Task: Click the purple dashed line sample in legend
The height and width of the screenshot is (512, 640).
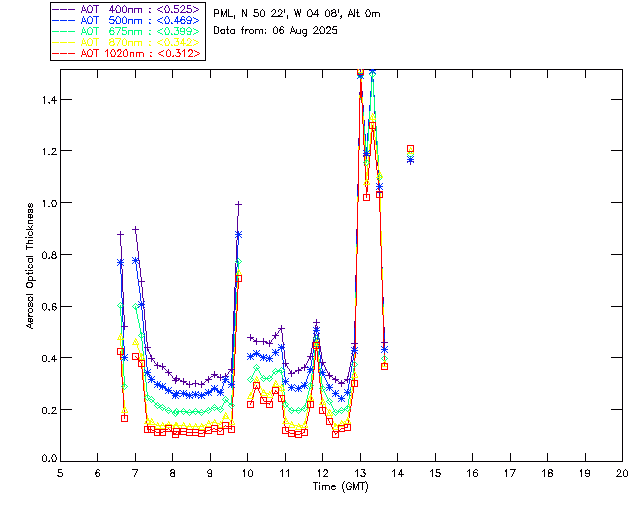Action: coord(64,9)
